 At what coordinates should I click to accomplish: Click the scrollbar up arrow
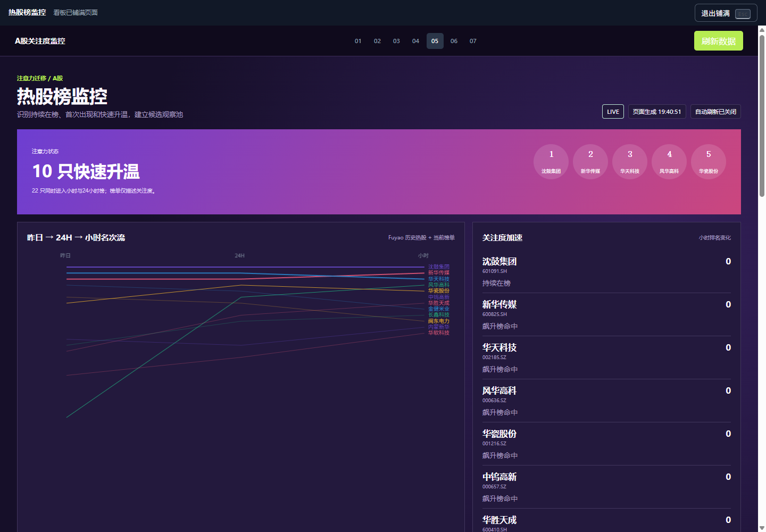click(762, 30)
